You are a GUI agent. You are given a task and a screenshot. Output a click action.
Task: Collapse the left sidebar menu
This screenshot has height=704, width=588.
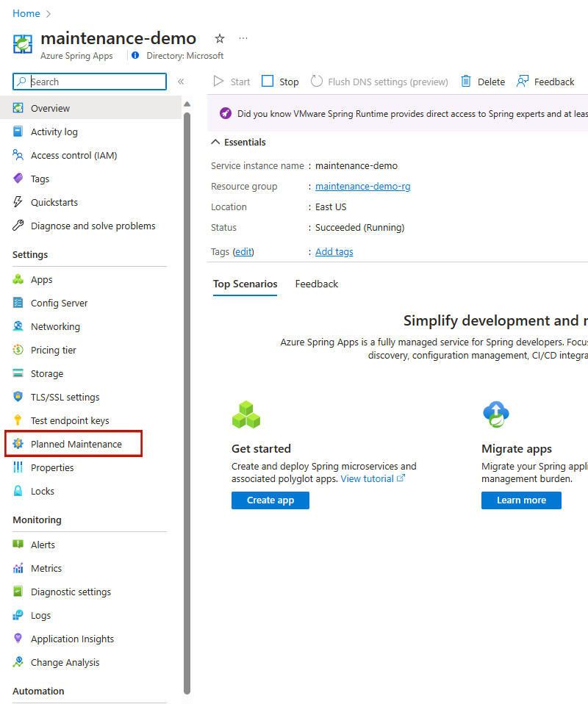pyautogui.click(x=181, y=82)
